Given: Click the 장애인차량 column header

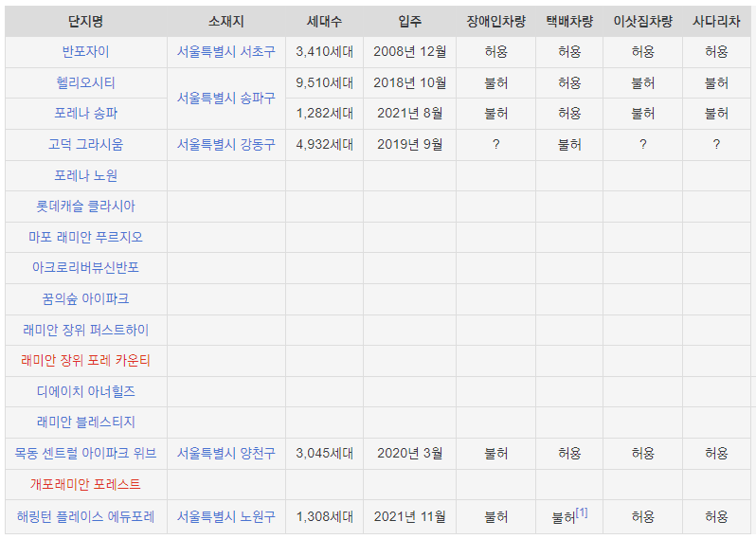Looking at the screenshot, I should [496, 21].
